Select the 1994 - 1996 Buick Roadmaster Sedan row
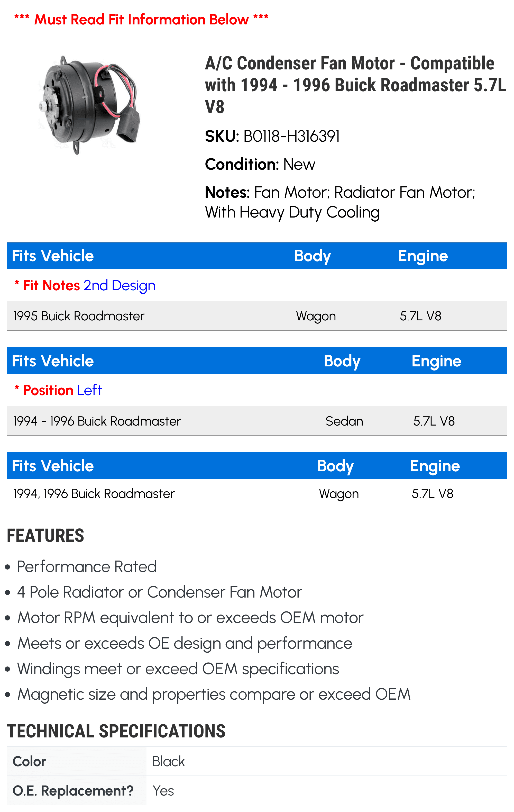The height and width of the screenshot is (812, 514). [x=257, y=421]
